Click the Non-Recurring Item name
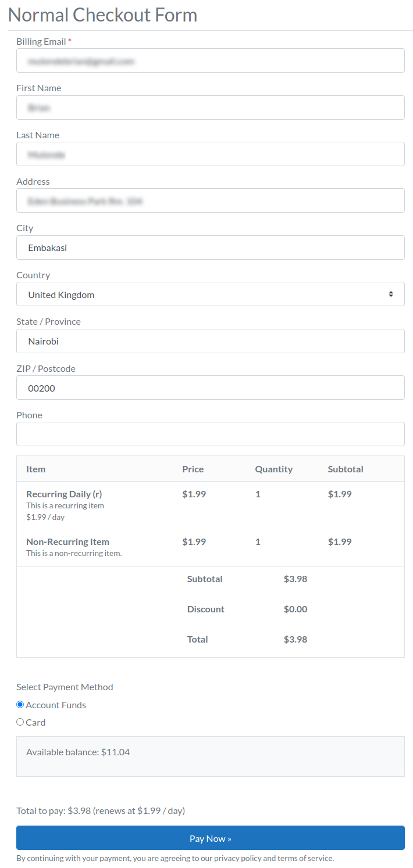The width and height of the screenshot is (413, 868). (67, 541)
